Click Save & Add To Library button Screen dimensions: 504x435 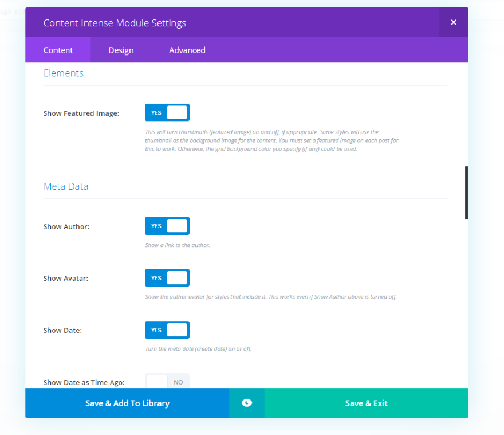pos(127,403)
